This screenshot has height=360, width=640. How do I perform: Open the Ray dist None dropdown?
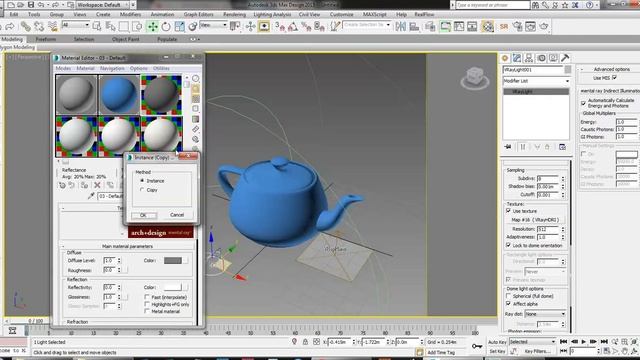click(546, 314)
